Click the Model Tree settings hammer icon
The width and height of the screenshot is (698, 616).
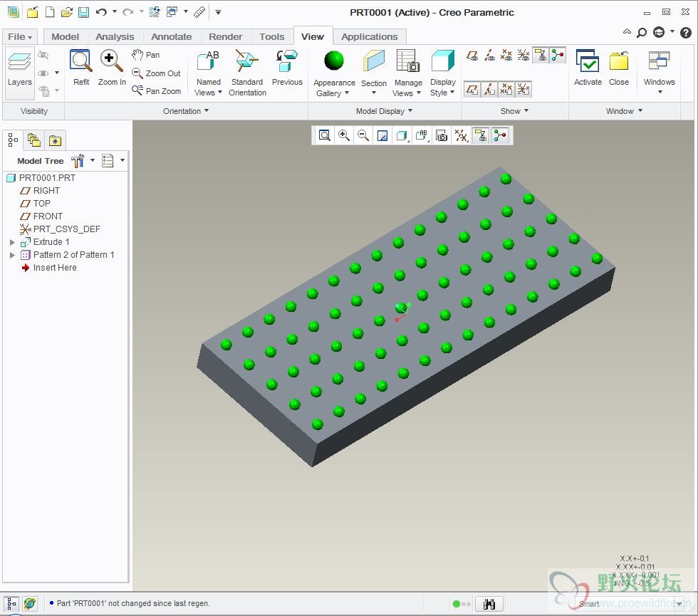78,161
